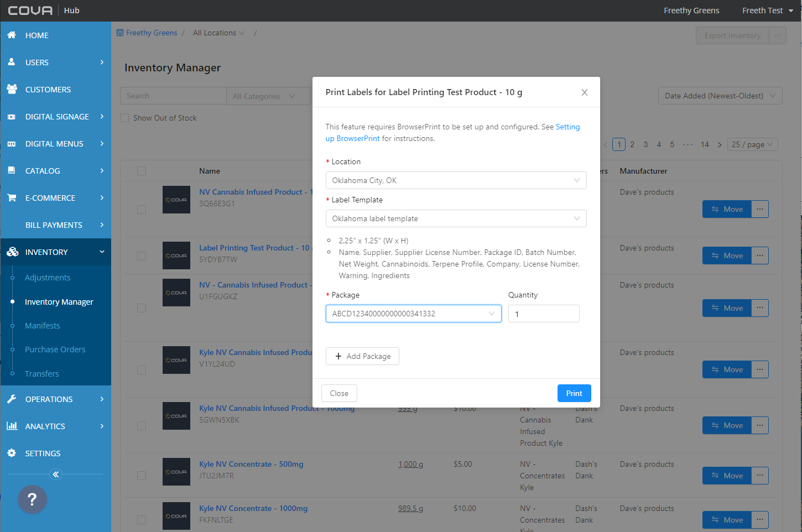Expand the Label Template dropdown
This screenshot has height=532, width=802.
tap(456, 218)
